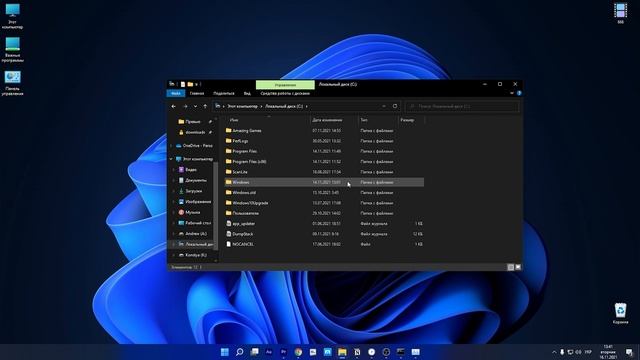Switch to details view in status bar
Viewport: 640px width, 360px height.
[510, 267]
